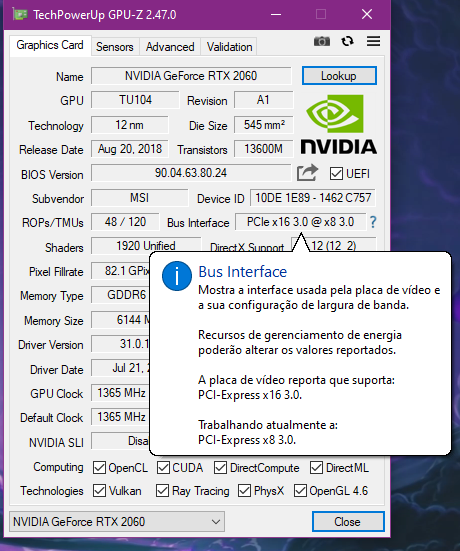Click the BIOS share/export arrow icon
Screen dimensions: 460x551
[x=307, y=173]
